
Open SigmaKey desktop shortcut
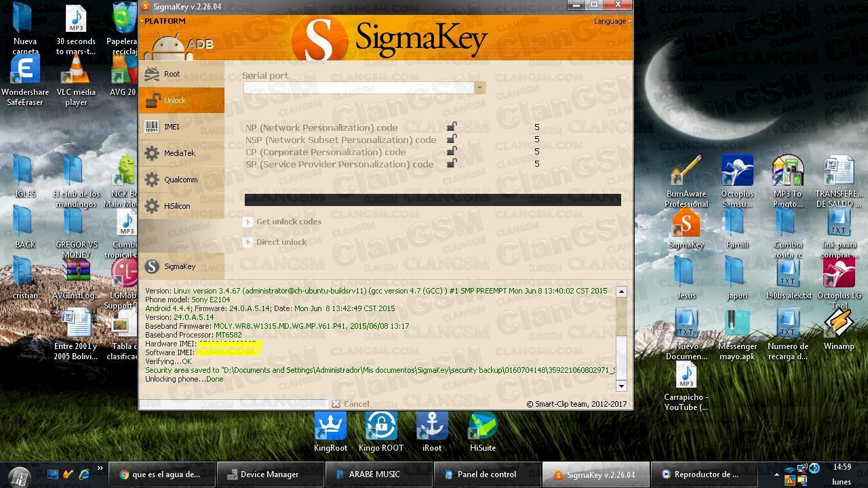tap(686, 229)
